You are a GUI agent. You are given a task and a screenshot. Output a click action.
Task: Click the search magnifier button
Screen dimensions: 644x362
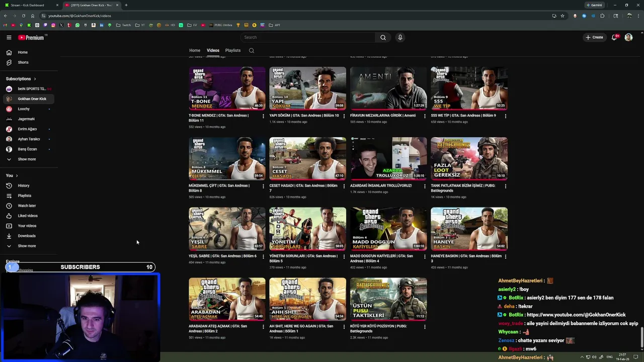383,37
